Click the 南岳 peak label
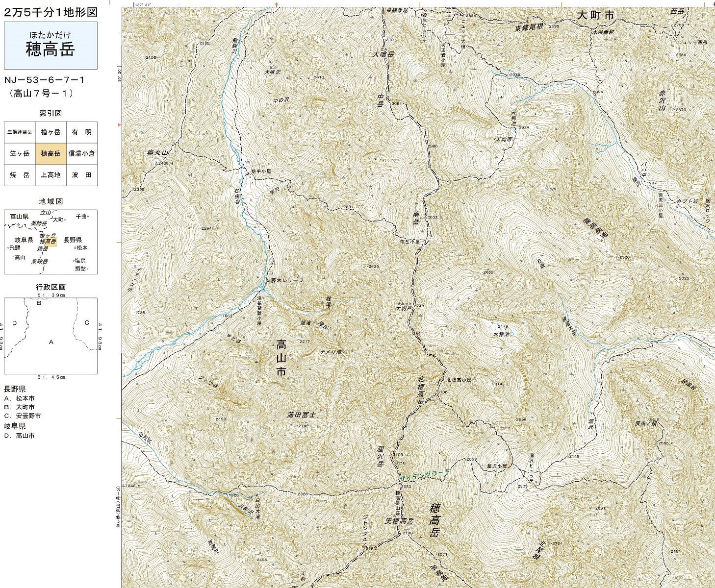Image resolution: width=715 pixels, height=588 pixels. [x=416, y=218]
